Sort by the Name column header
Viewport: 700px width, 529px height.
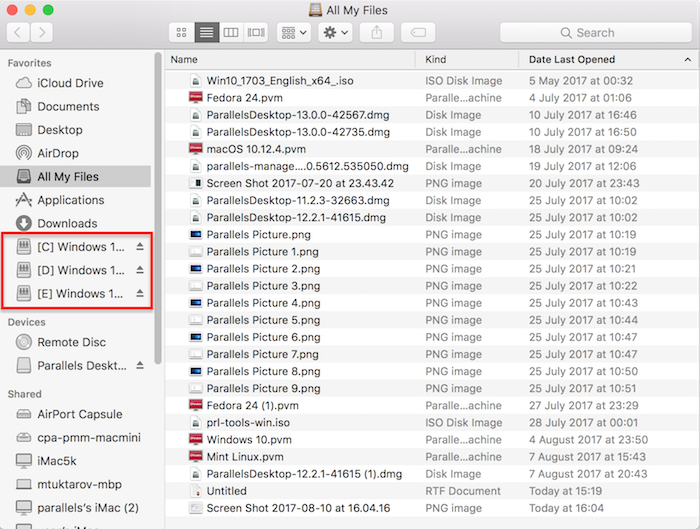tap(290, 59)
